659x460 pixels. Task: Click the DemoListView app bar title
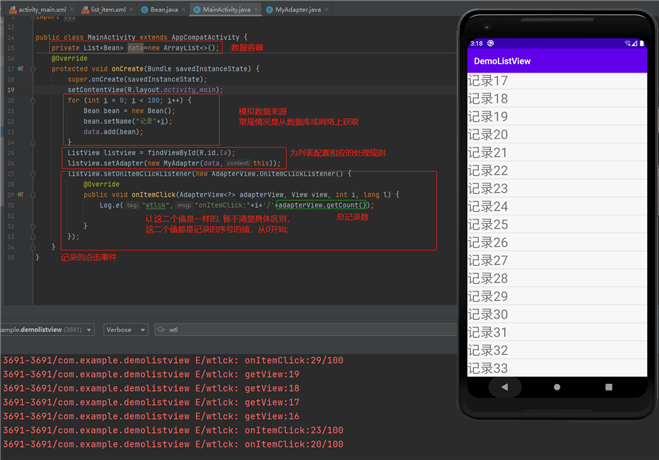pyautogui.click(x=502, y=61)
